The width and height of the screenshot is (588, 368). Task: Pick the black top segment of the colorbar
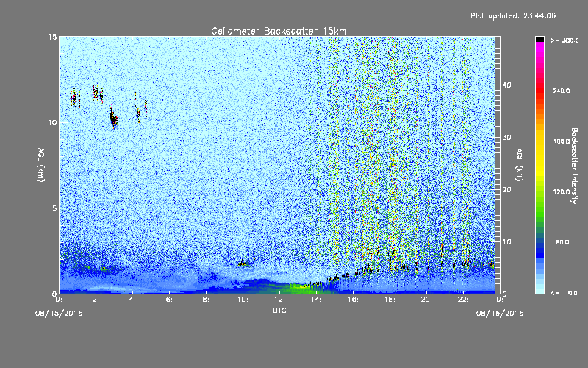pyautogui.click(x=539, y=39)
